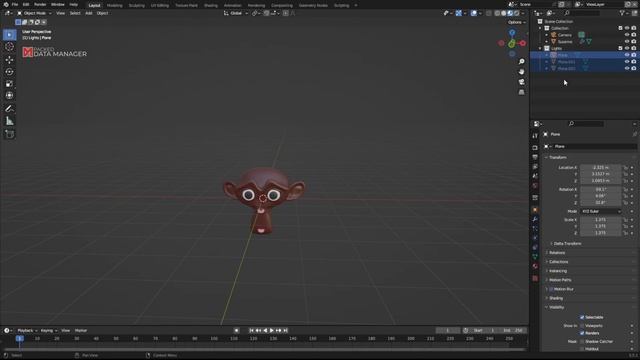This screenshot has height=360, width=640.
Task: Toggle Show In Renders checkbox
Action: pyautogui.click(x=582, y=333)
